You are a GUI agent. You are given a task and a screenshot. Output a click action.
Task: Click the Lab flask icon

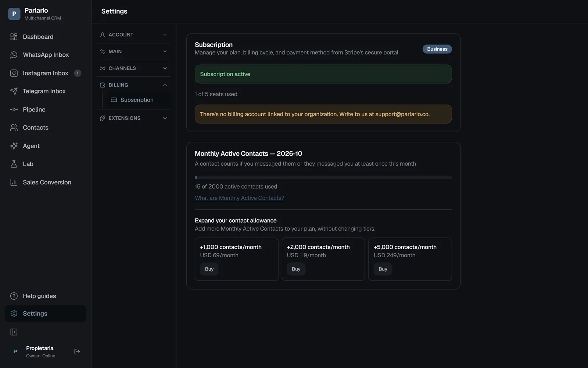(14, 164)
